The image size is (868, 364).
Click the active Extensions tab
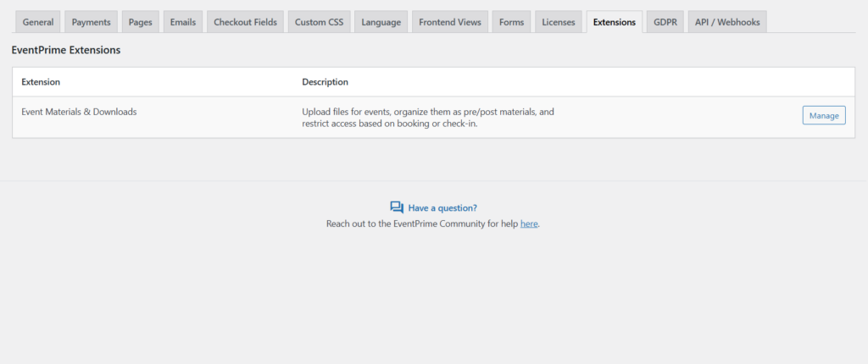point(614,22)
